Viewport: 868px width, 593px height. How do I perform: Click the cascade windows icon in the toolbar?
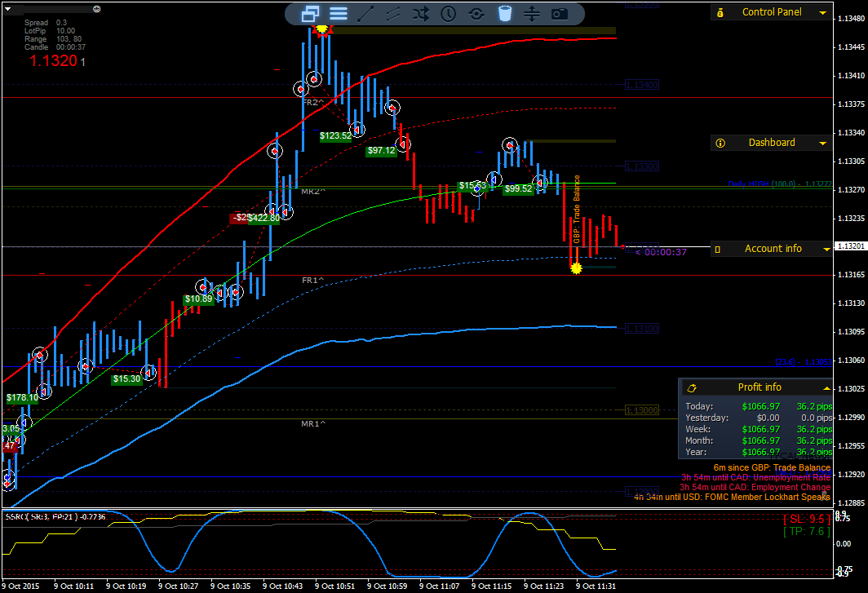[310, 14]
